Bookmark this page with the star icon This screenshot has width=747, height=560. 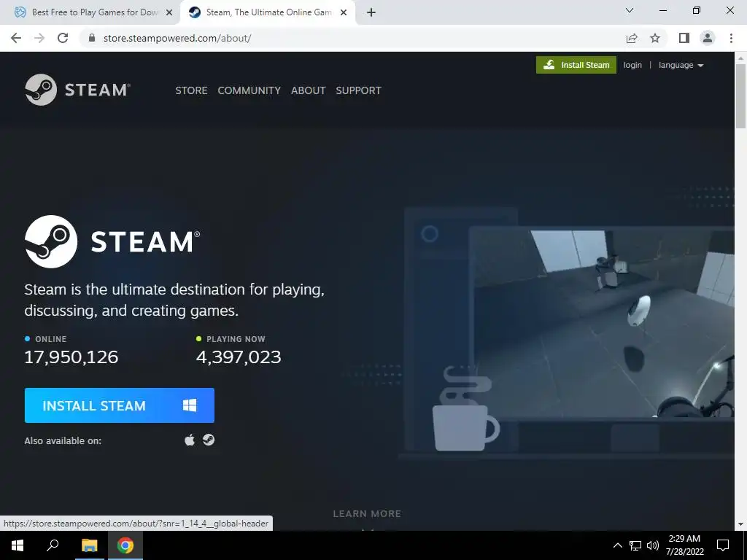click(655, 38)
